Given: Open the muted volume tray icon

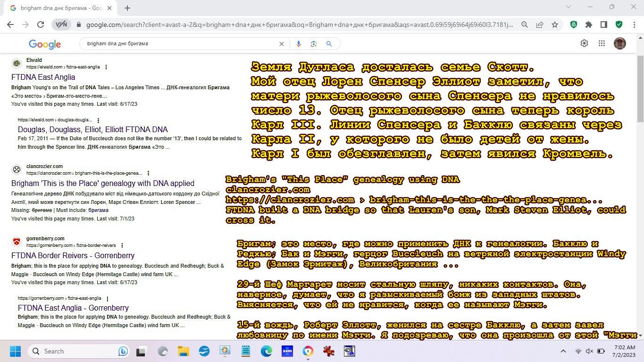Looking at the screenshot, I should [589, 351].
